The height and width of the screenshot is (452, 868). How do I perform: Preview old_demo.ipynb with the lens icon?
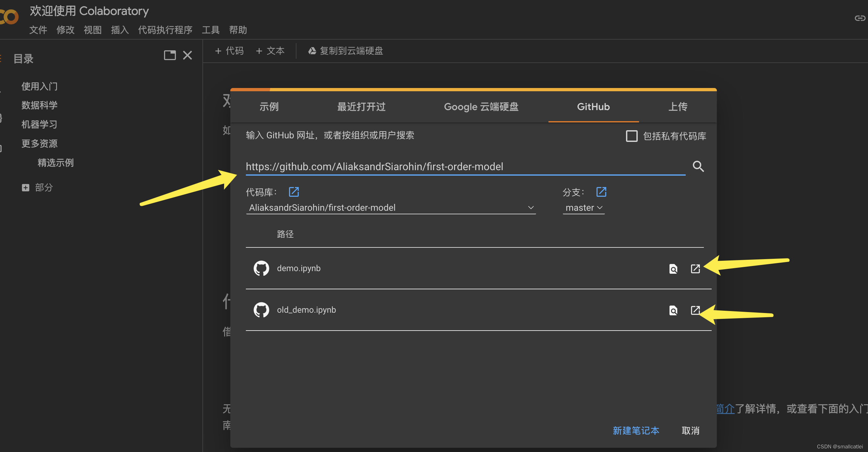pyautogui.click(x=673, y=310)
